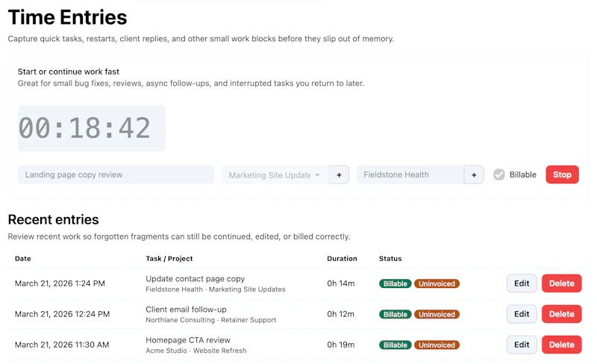Click the 0h 12m duration value
The image size is (597, 364).
(x=341, y=314)
